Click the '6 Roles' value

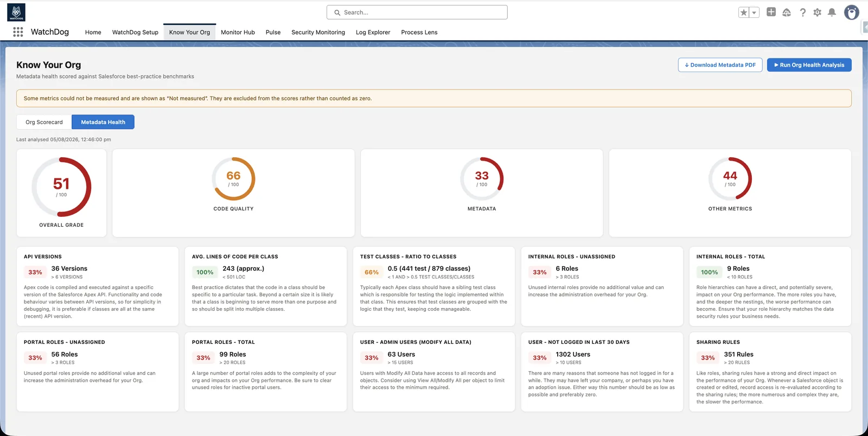[x=567, y=268]
